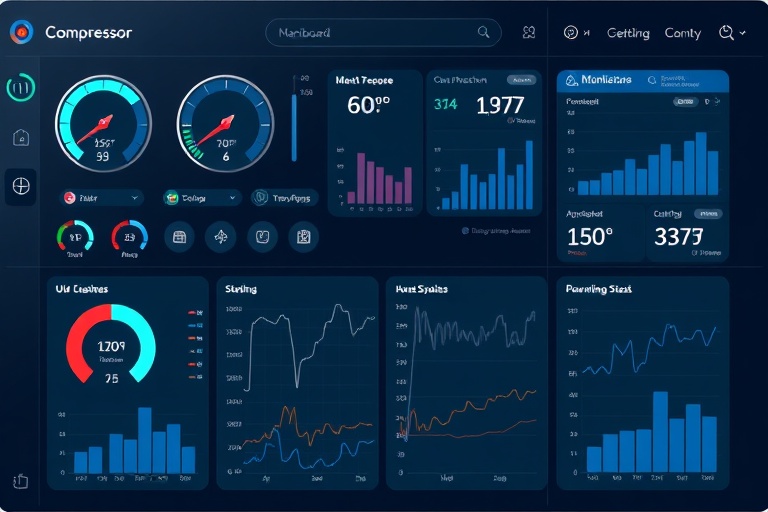Toggle the pill switch beside the 3373 label
The image size is (768, 512).
[707, 214]
